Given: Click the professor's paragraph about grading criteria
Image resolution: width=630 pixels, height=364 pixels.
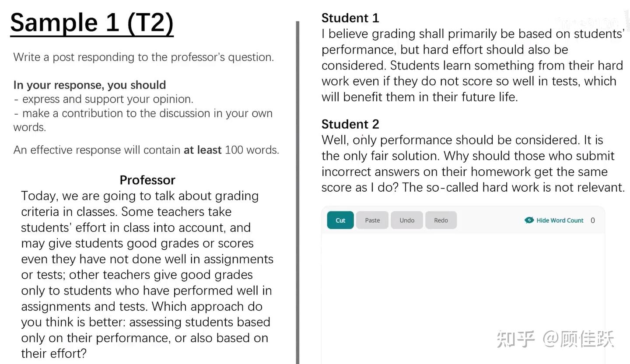Looking at the screenshot, I should [147, 274].
